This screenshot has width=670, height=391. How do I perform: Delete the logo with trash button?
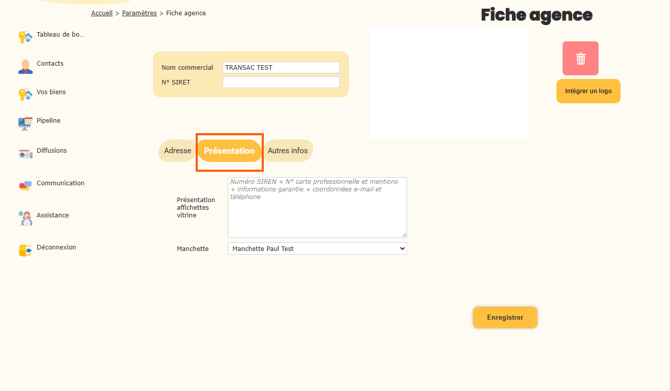pos(580,58)
